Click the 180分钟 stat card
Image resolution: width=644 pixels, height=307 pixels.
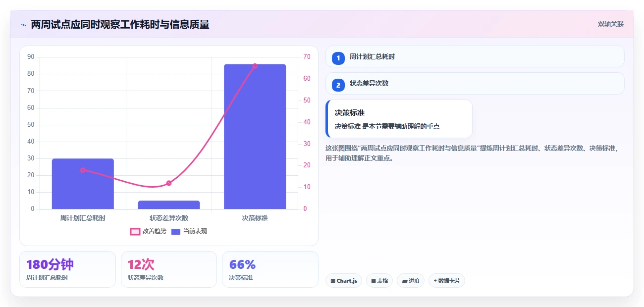(x=67, y=269)
